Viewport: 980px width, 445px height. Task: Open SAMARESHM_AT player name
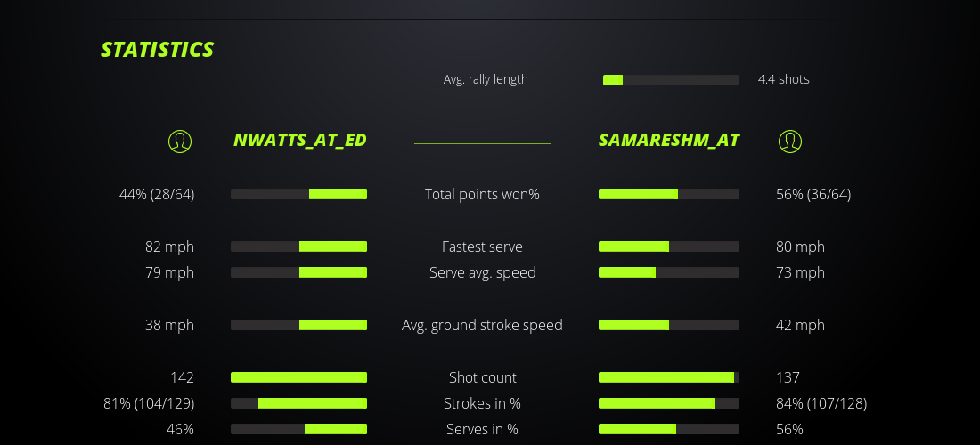(x=669, y=141)
